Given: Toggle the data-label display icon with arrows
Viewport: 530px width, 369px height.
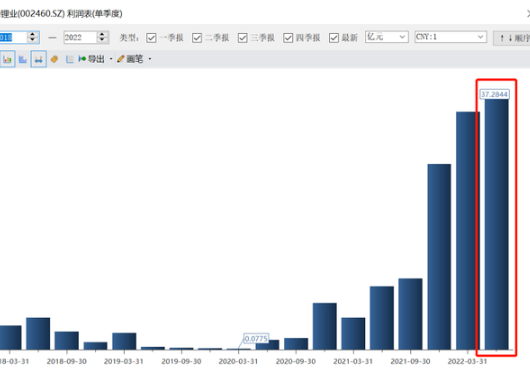Looking at the screenshot, I should click(39, 59).
